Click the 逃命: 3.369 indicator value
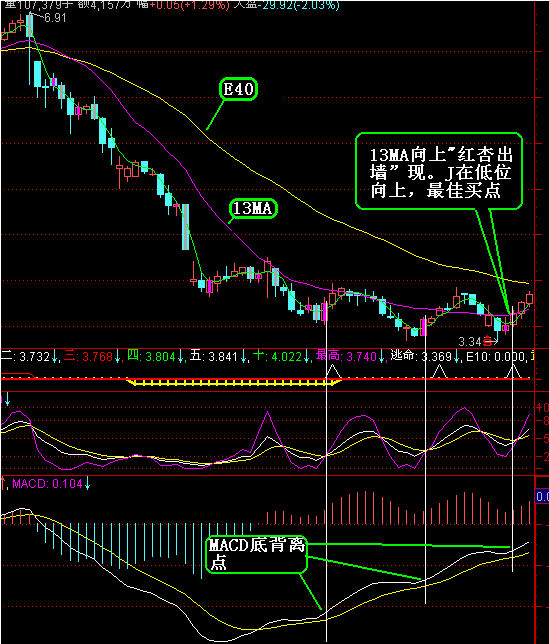 coord(421,356)
